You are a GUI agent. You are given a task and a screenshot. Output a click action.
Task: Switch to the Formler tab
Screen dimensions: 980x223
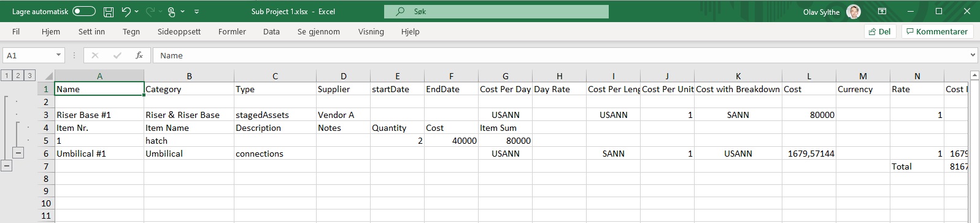pos(232,31)
